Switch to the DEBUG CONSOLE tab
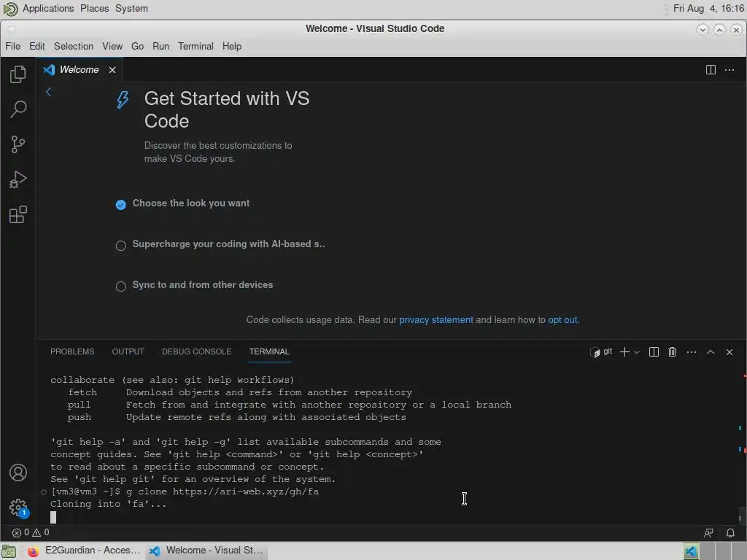The width and height of the screenshot is (747, 560). pyautogui.click(x=197, y=351)
